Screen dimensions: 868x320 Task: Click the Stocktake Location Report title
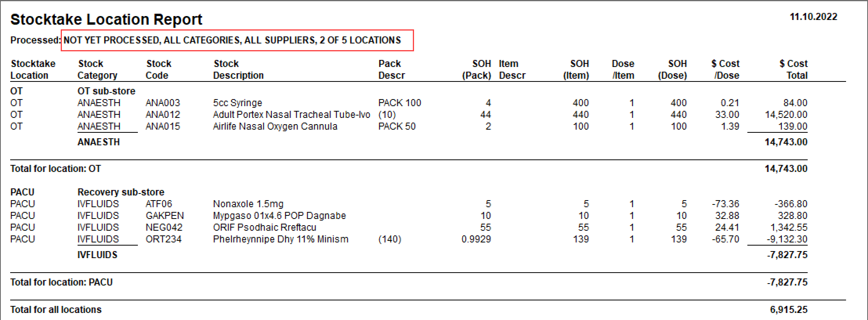tap(106, 19)
